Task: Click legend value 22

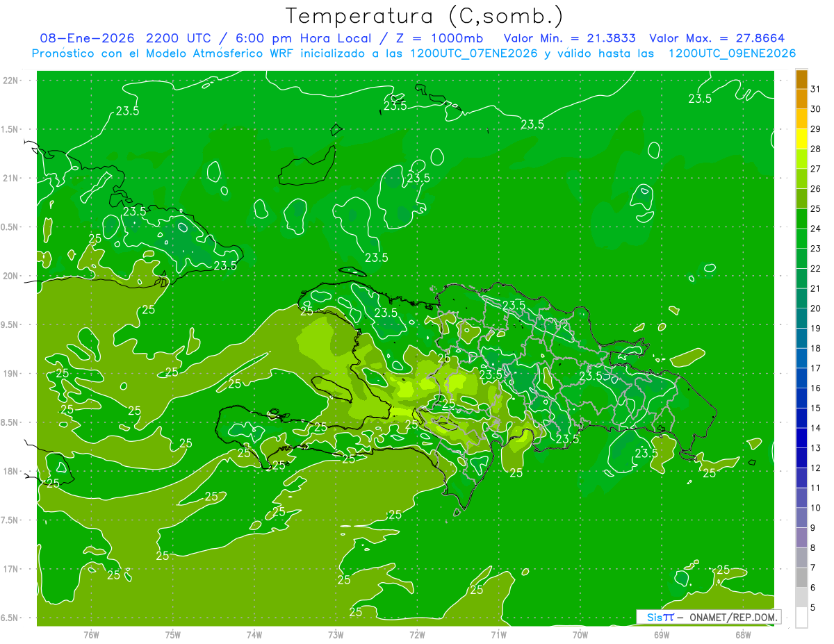Action: 816,269
